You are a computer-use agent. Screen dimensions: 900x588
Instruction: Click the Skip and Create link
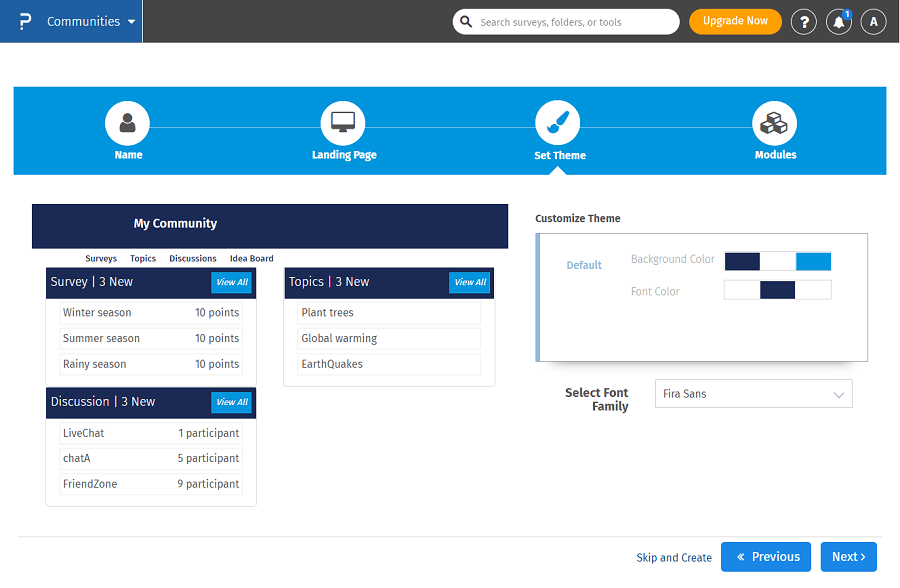674,558
